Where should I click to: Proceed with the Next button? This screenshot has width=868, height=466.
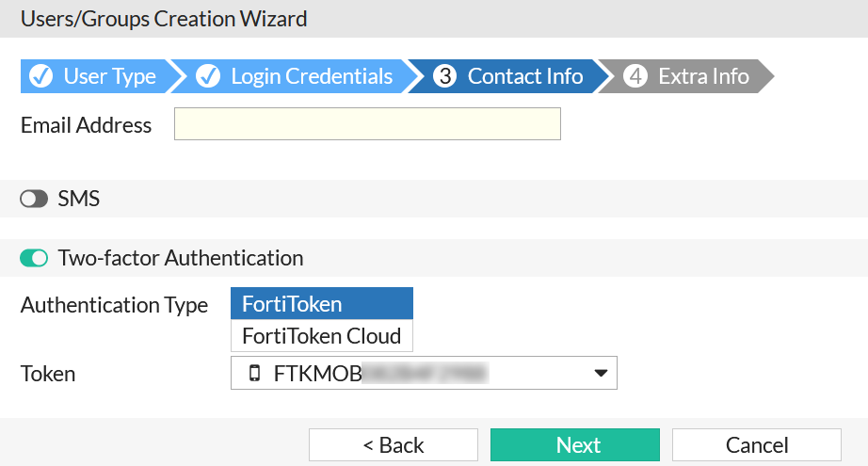tap(575, 445)
